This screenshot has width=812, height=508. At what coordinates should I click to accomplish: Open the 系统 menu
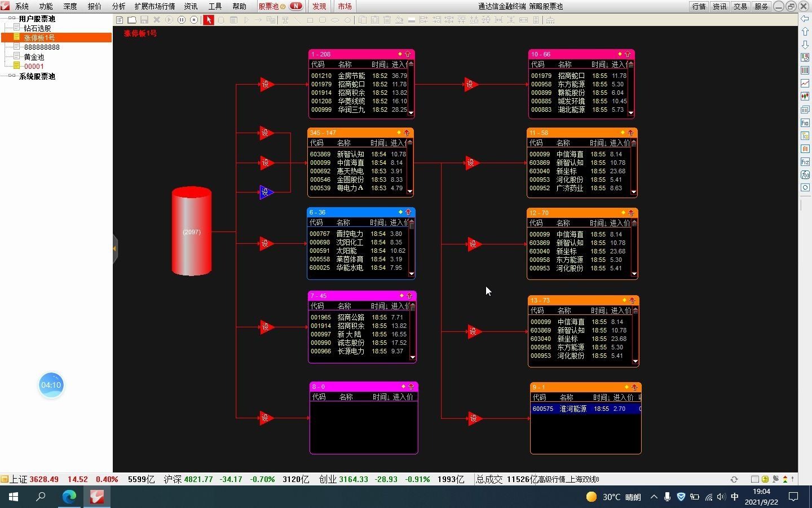pyautogui.click(x=22, y=6)
